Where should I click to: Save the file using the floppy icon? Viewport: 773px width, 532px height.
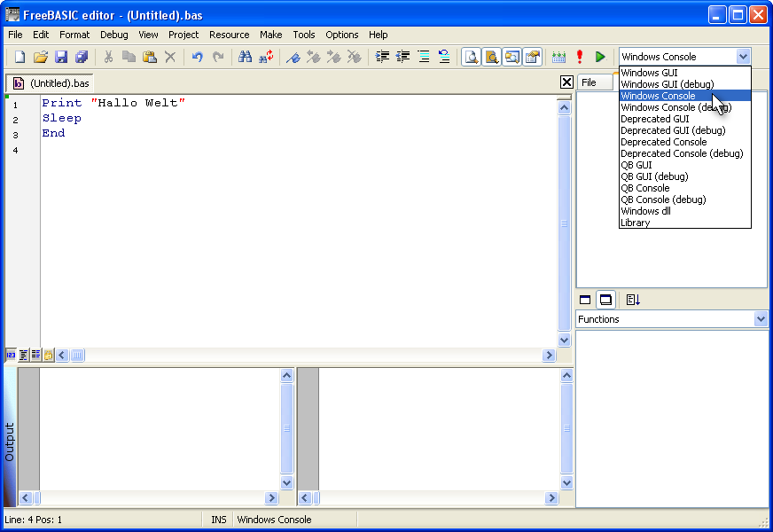(x=61, y=57)
